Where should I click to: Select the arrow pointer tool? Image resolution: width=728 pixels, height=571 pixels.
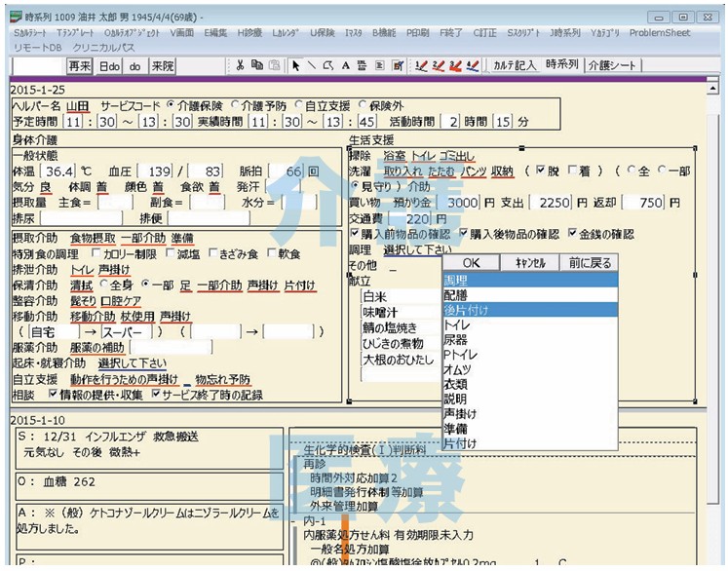(x=296, y=65)
